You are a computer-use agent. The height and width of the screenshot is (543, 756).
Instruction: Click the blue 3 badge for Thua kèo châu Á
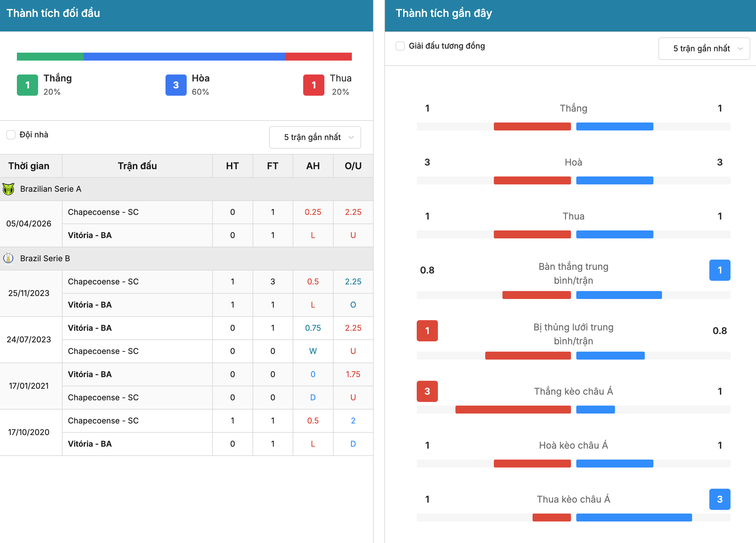(x=720, y=499)
